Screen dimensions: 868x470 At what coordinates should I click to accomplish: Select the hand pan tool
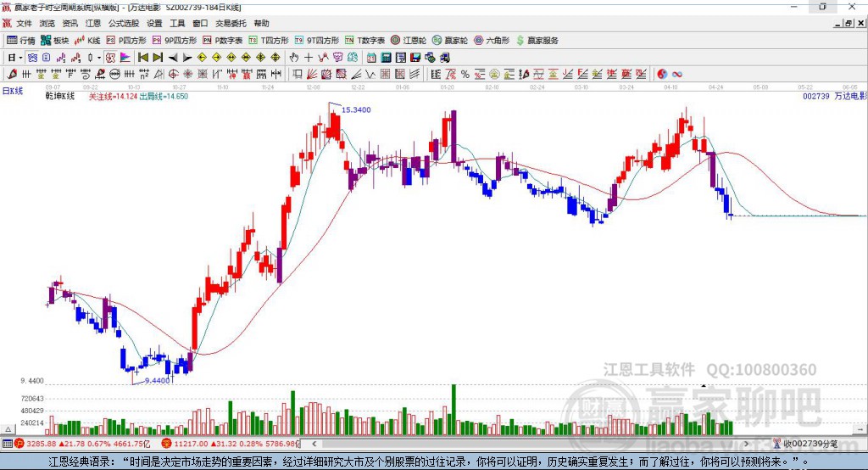pos(294,58)
